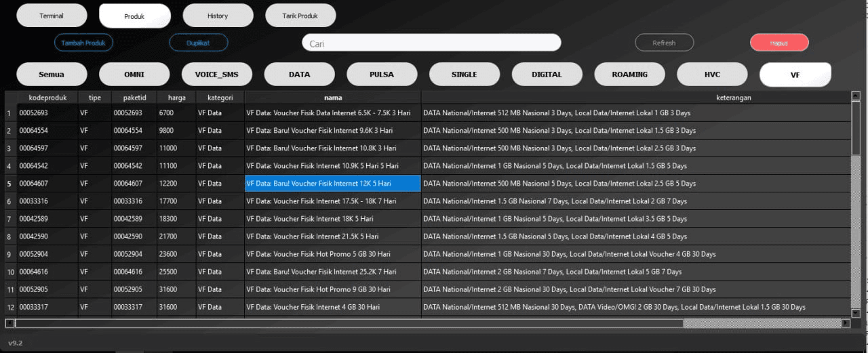Filter by DATA category
Image resolution: width=868 pixels, height=353 pixels.
point(299,75)
